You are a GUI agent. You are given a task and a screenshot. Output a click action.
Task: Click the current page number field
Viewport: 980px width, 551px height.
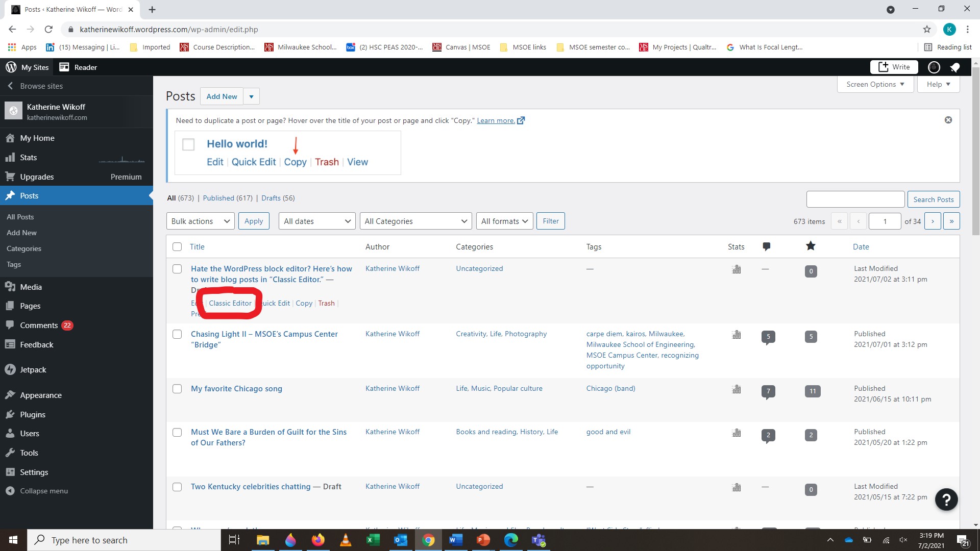[885, 221]
